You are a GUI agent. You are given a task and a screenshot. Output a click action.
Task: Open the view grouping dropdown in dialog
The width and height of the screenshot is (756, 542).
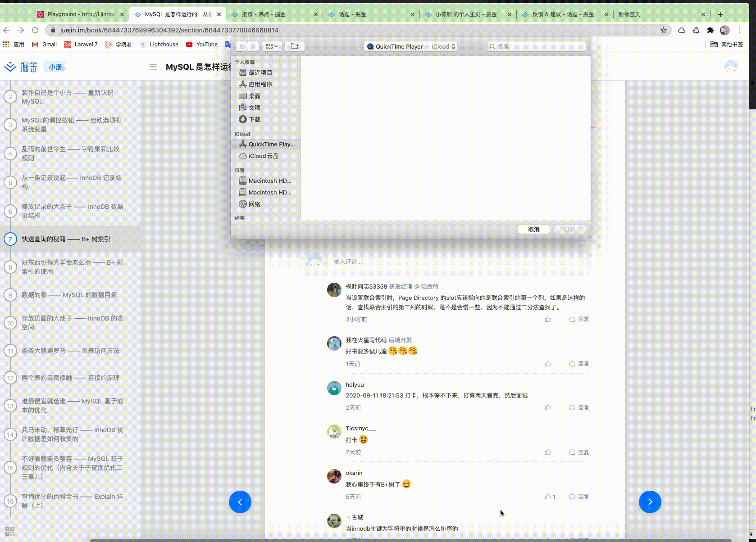[272, 46]
